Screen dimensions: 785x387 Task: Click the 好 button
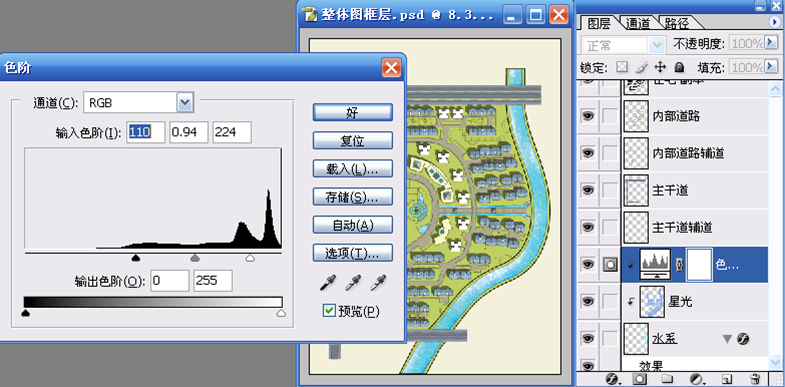pos(352,112)
